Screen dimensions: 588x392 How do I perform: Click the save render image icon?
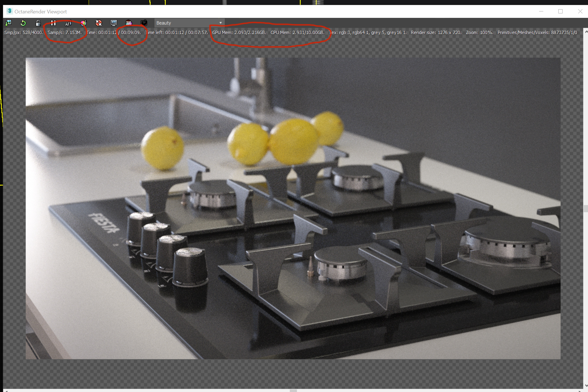tap(8, 23)
